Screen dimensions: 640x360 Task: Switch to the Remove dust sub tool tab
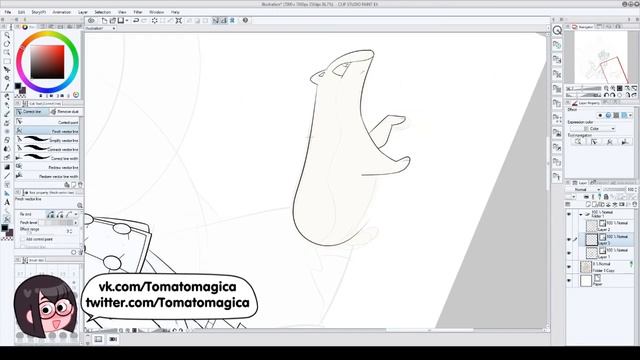click(65, 111)
